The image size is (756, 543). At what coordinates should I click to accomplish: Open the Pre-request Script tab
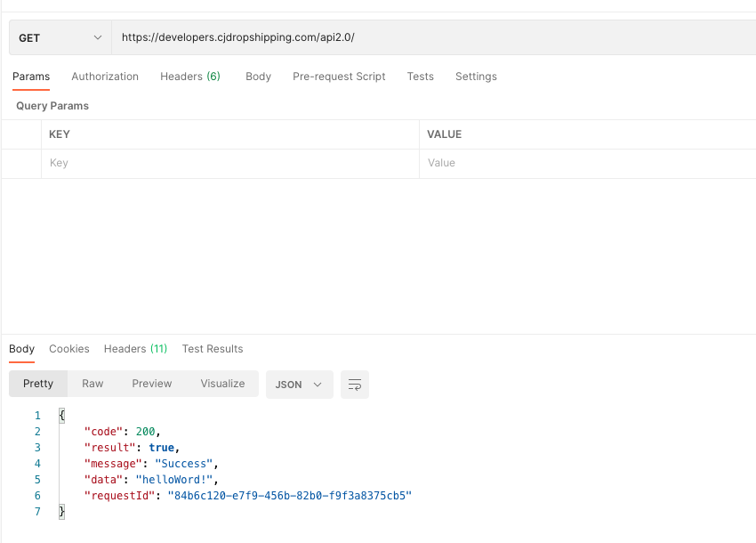339,77
